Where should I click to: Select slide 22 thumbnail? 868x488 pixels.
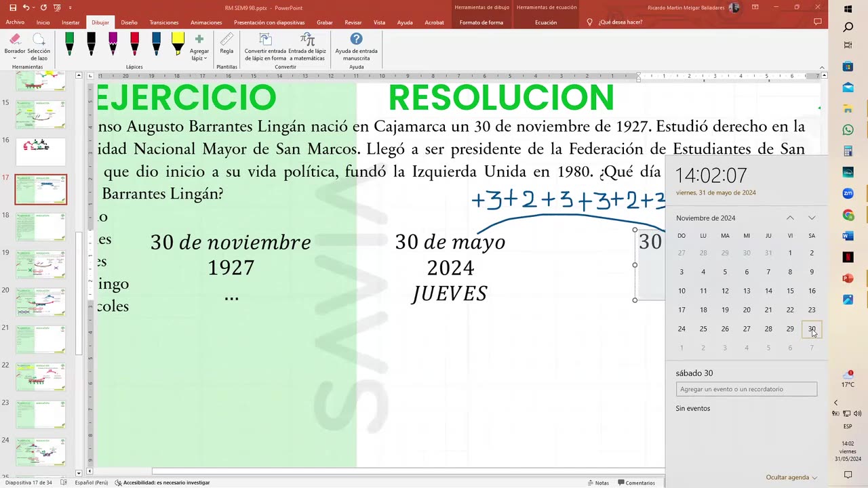click(x=41, y=377)
